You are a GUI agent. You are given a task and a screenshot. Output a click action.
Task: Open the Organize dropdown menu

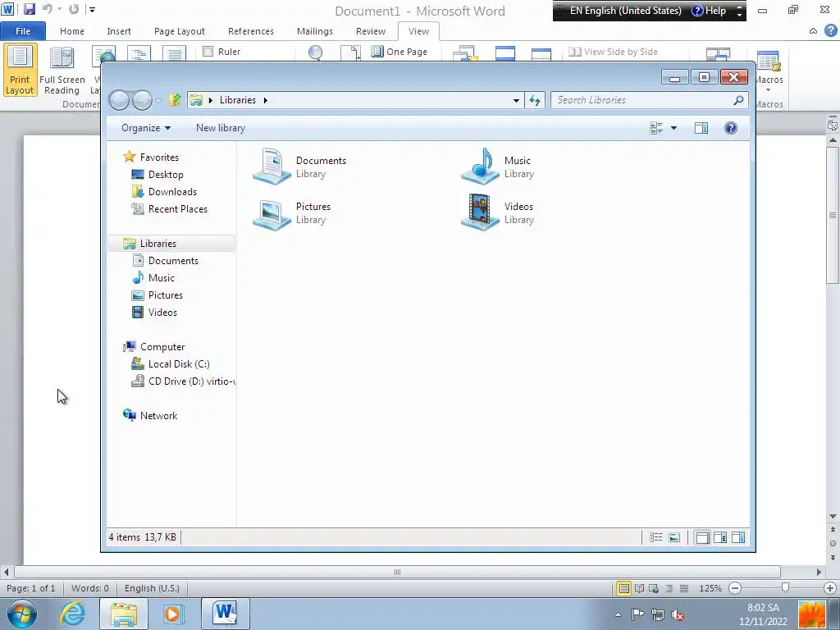146,127
